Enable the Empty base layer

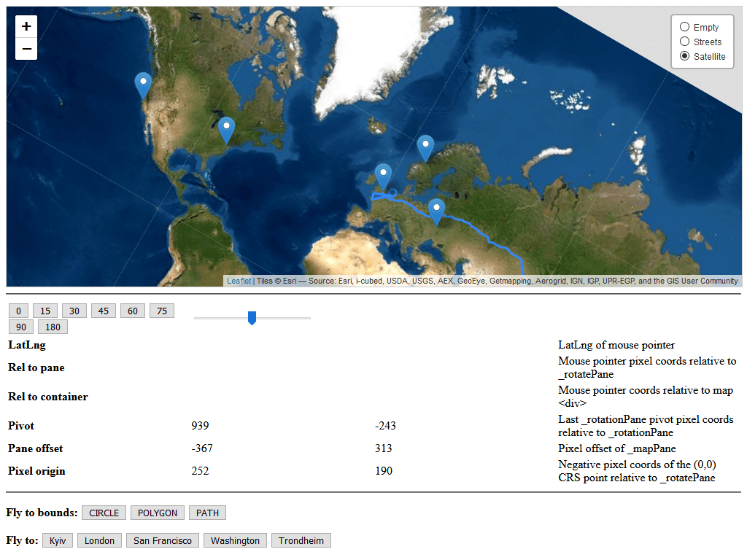click(684, 26)
